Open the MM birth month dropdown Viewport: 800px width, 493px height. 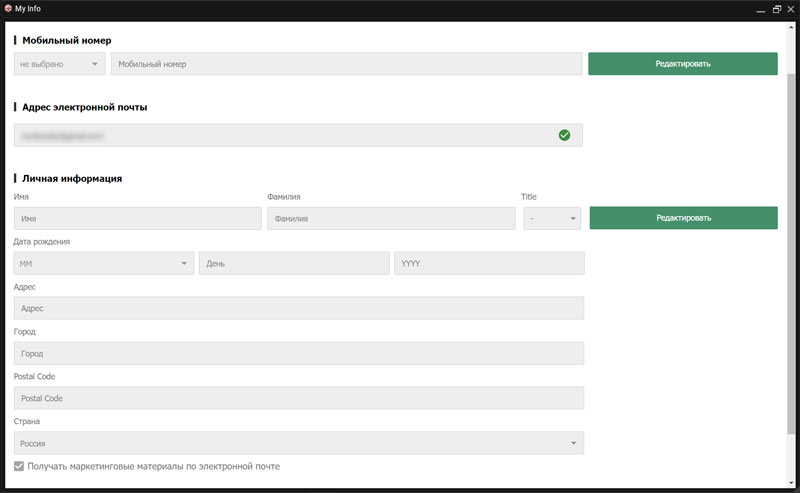click(104, 263)
